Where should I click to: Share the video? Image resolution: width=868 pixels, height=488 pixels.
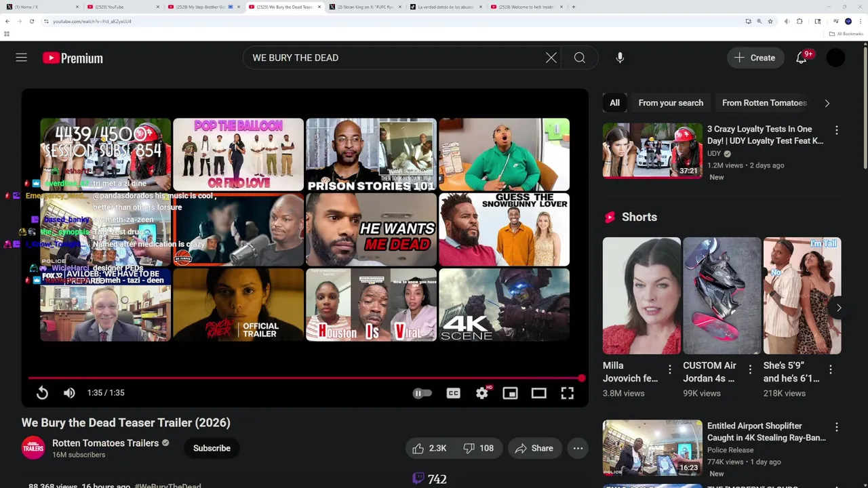tap(534, 448)
